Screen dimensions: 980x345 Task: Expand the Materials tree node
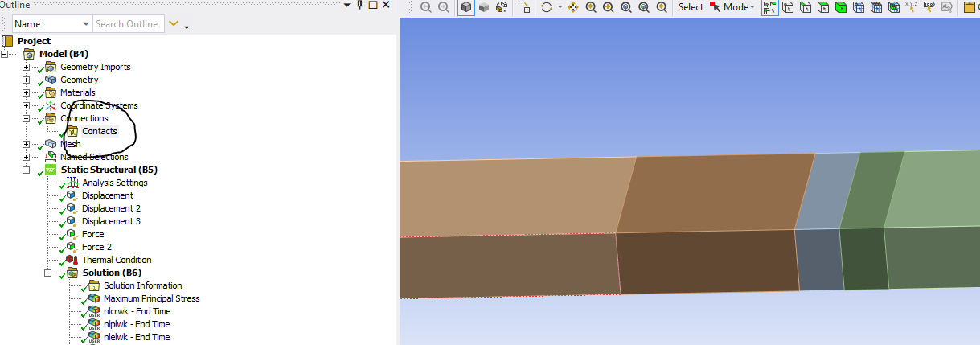(26, 92)
